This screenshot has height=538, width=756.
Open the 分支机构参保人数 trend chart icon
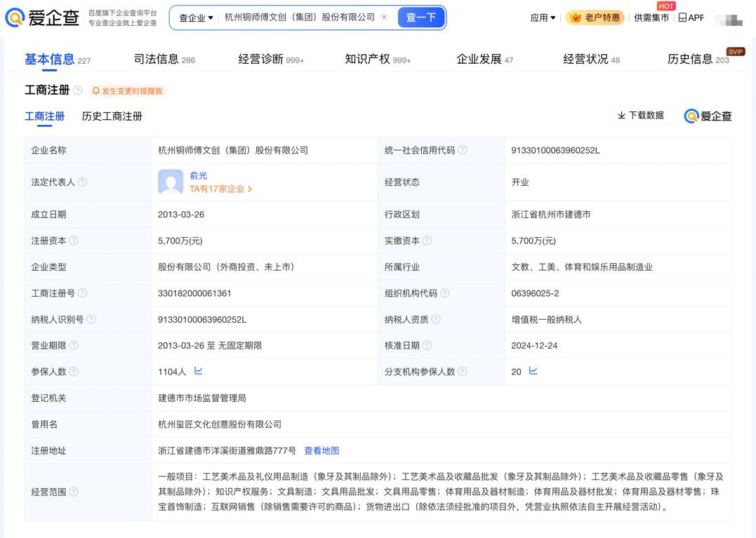[x=533, y=371]
